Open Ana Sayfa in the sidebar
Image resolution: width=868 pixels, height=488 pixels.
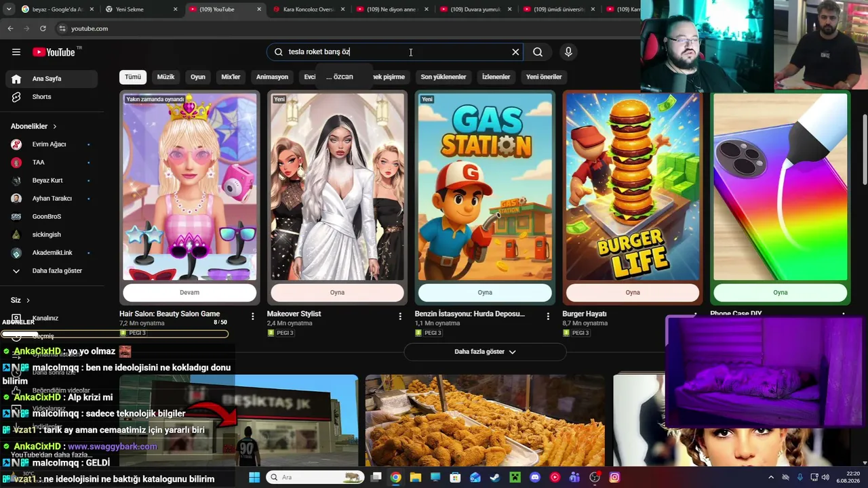coord(52,79)
